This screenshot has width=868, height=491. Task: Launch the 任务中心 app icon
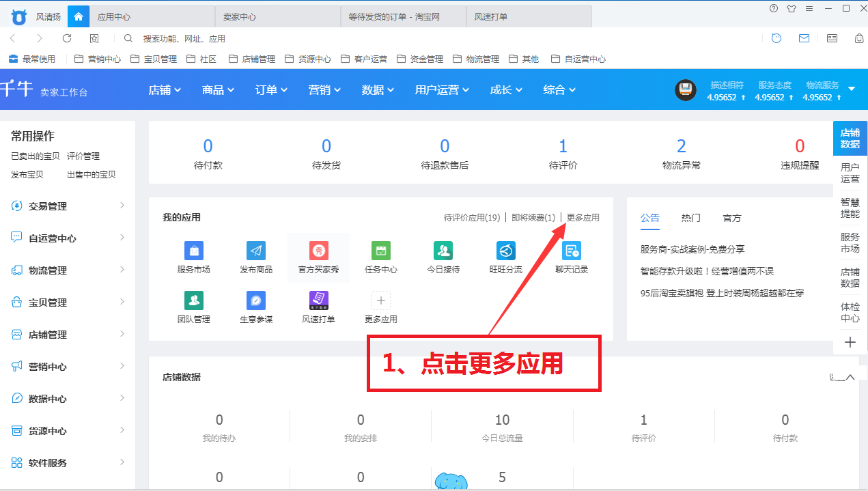click(x=381, y=251)
